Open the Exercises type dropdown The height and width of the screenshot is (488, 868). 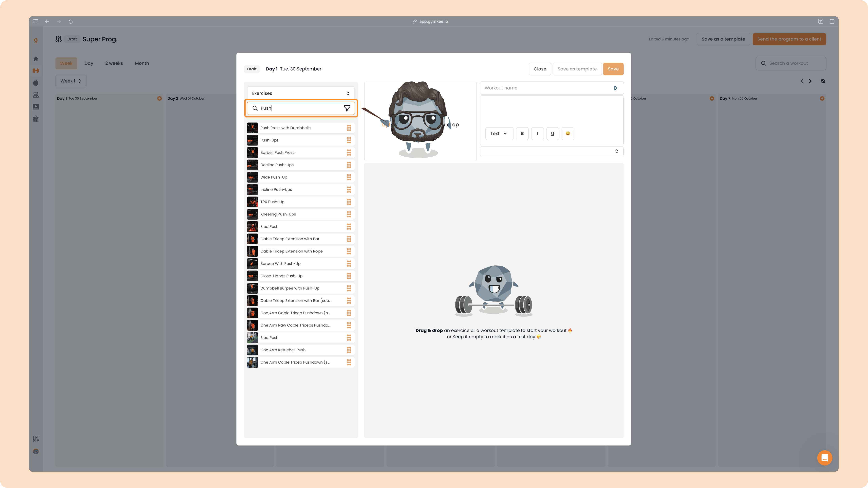(301, 93)
